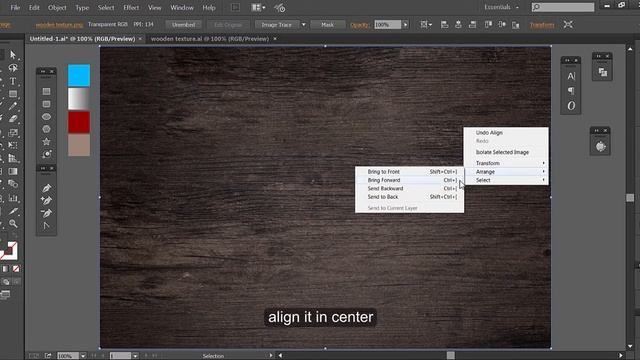Click the tan beige color square
This screenshot has height=360, width=640.
(79, 145)
